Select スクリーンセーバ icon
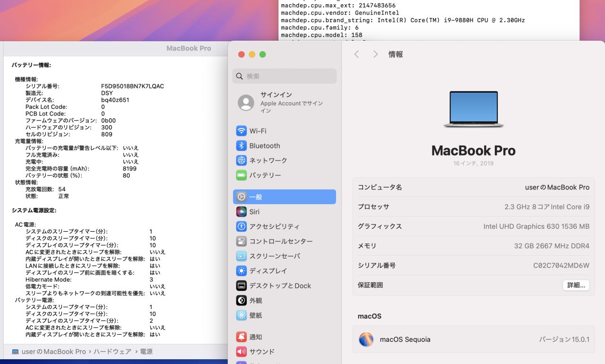Viewport: 605px width, 364px height. point(242,256)
